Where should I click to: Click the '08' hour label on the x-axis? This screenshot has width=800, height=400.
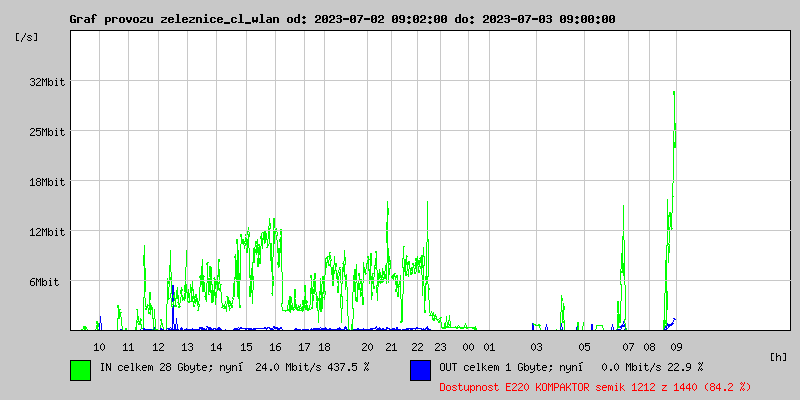pos(649,347)
